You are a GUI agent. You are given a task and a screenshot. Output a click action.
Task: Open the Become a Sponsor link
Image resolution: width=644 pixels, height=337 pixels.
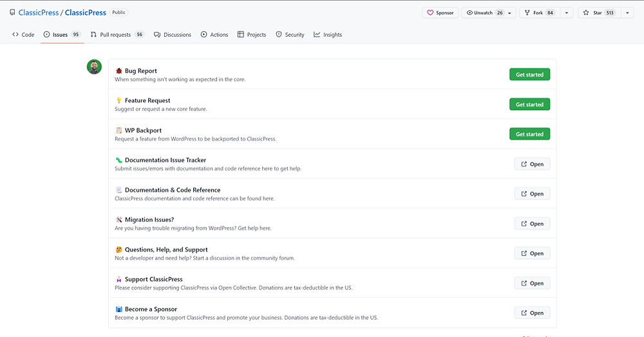tap(533, 313)
